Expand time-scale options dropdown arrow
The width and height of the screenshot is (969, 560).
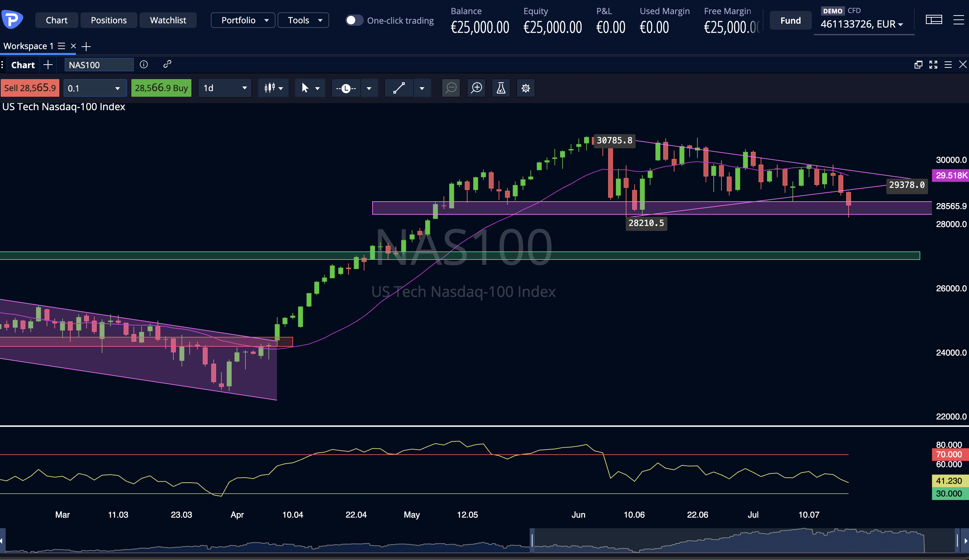369,88
